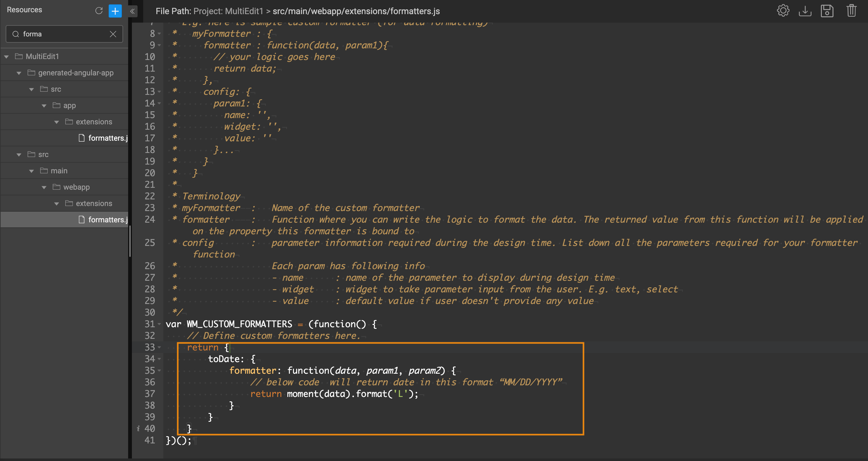The width and height of the screenshot is (868, 461).
Task: Clear the 'forma' search text
Action: [x=113, y=34]
